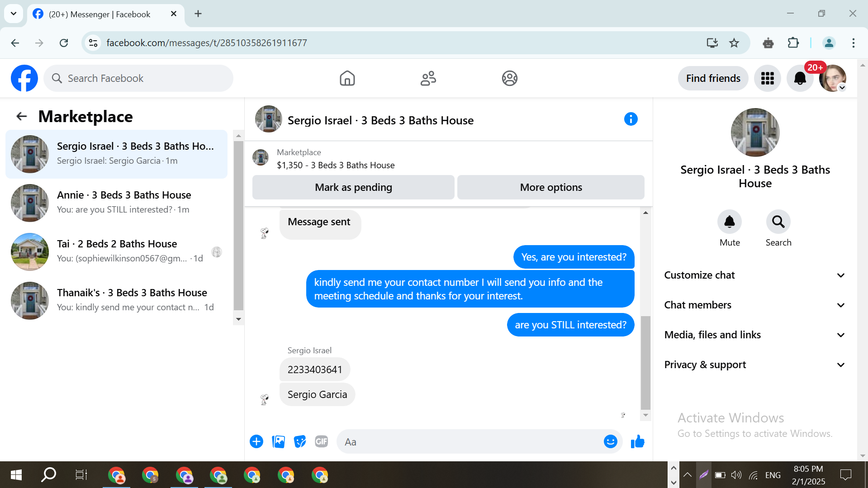Open the Facebook menu grid icon
The height and width of the screenshot is (488, 868).
click(768, 78)
